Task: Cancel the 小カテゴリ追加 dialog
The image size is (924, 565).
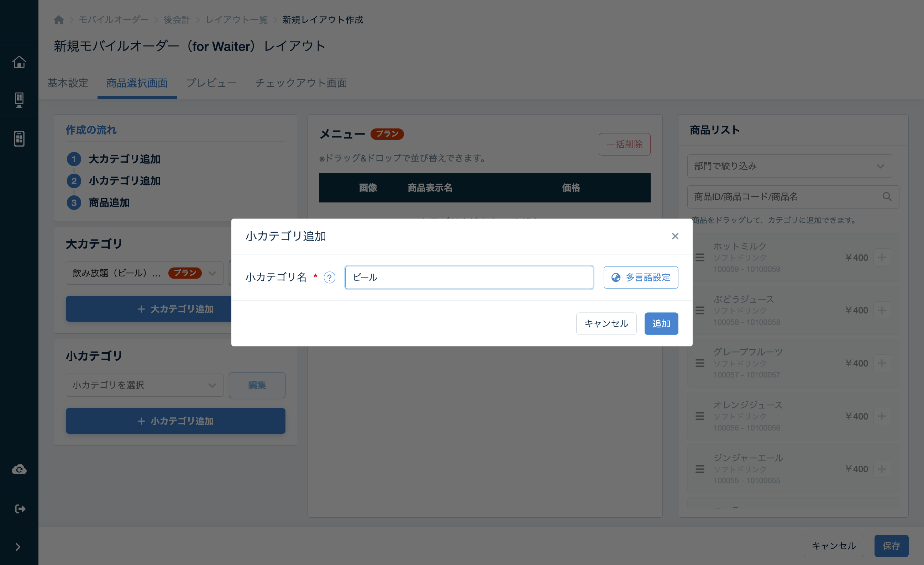Action: (606, 323)
